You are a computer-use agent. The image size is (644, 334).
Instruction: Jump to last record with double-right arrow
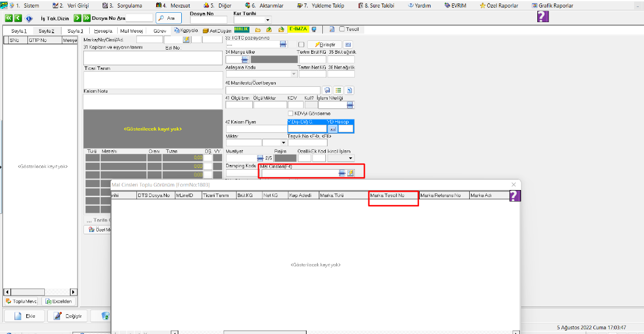(87, 18)
